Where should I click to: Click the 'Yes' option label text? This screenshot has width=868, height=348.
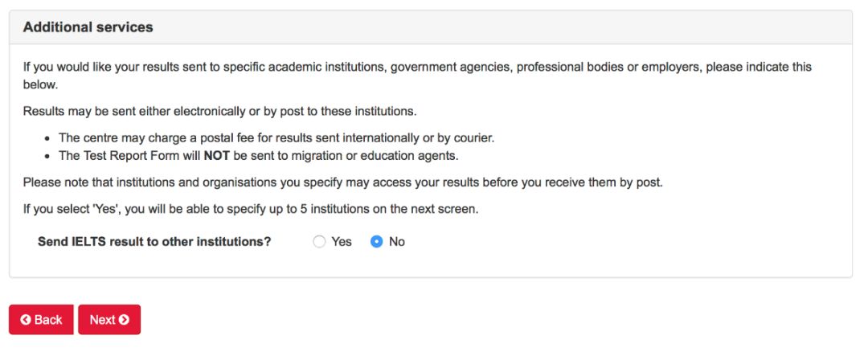click(x=342, y=242)
